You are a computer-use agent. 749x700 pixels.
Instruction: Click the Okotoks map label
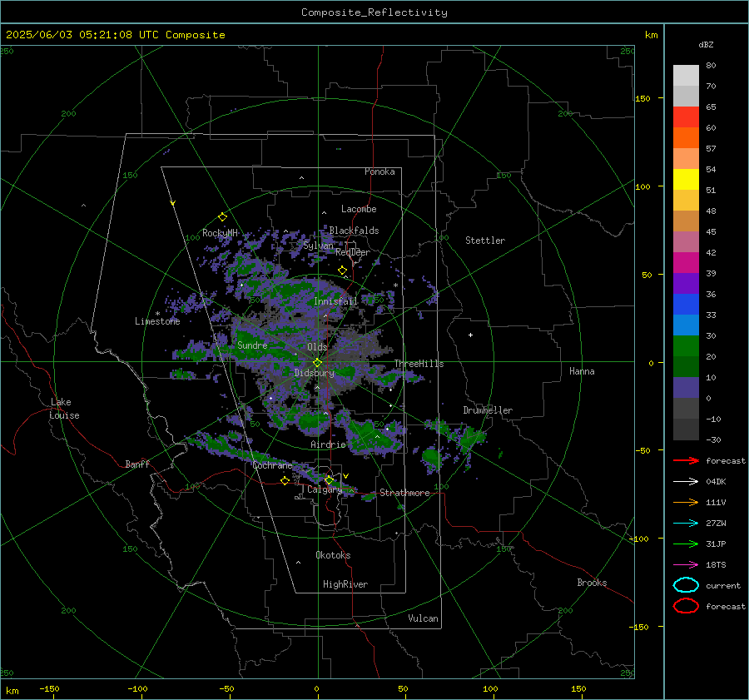[x=333, y=555]
